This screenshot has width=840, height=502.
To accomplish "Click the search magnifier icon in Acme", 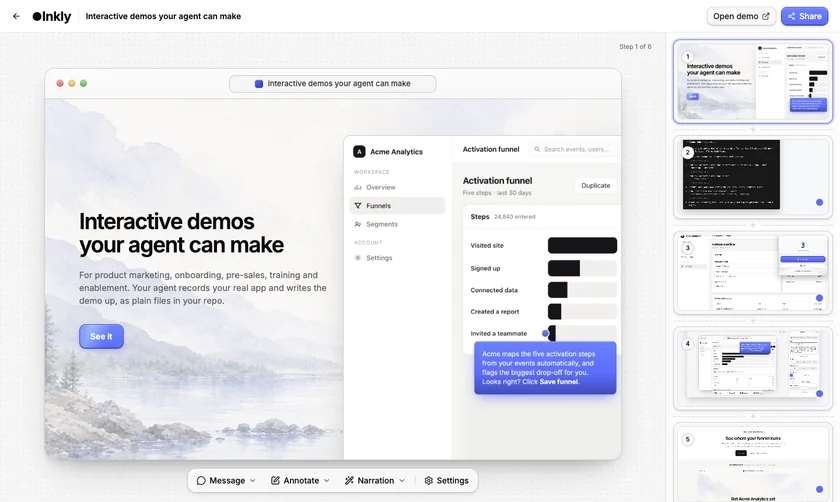I will (x=537, y=149).
